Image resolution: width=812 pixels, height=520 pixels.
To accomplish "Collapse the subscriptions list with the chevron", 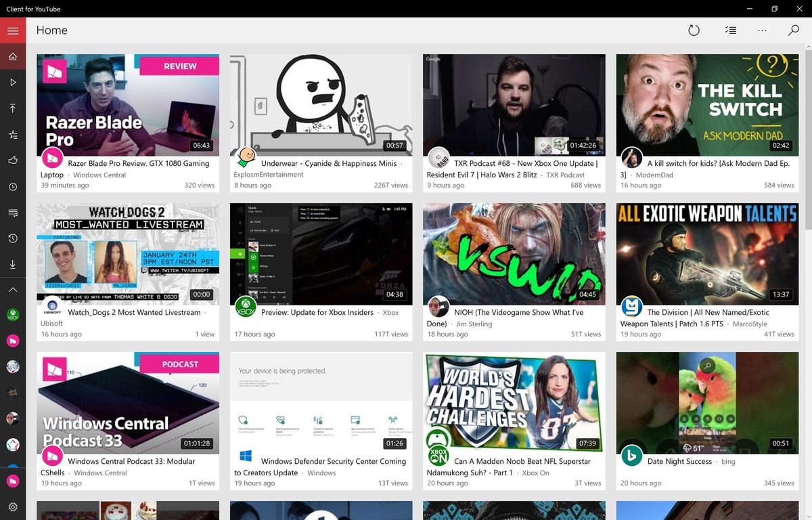I will point(13,290).
